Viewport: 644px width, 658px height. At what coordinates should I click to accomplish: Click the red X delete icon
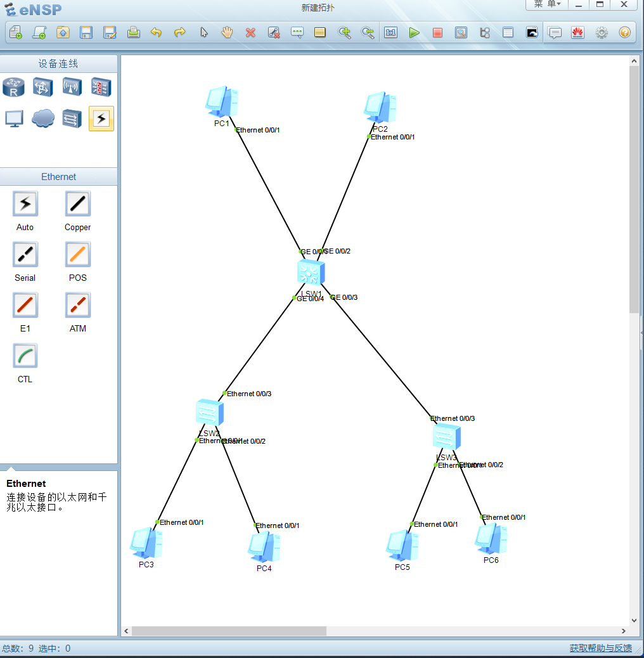[x=250, y=32]
